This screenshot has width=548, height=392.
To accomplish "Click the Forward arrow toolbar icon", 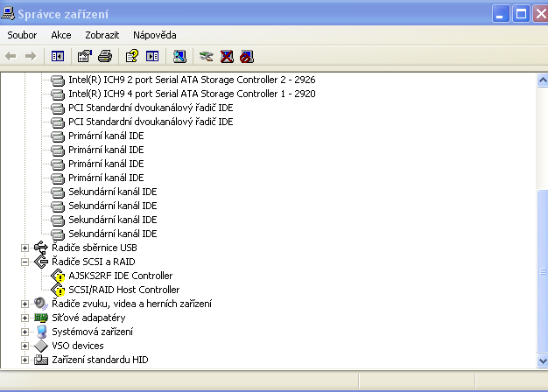I will [31, 56].
